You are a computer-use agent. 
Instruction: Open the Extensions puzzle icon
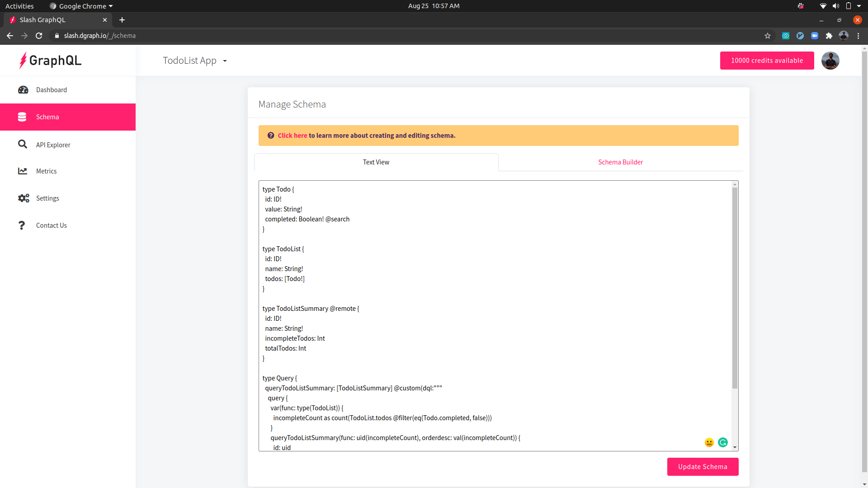829,36
